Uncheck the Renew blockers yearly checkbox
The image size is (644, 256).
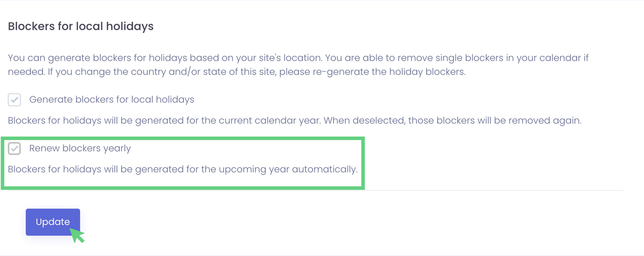coord(14,148)
